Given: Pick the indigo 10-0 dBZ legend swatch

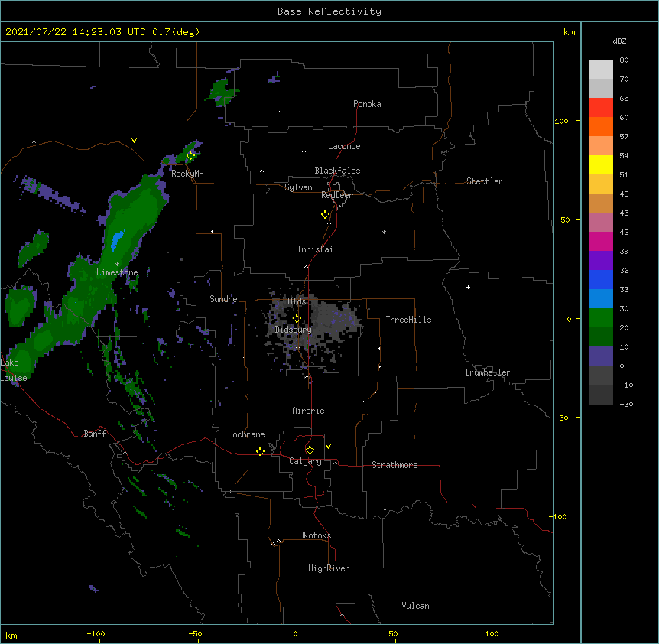Looking at the screenshot, I should [601, 356].
